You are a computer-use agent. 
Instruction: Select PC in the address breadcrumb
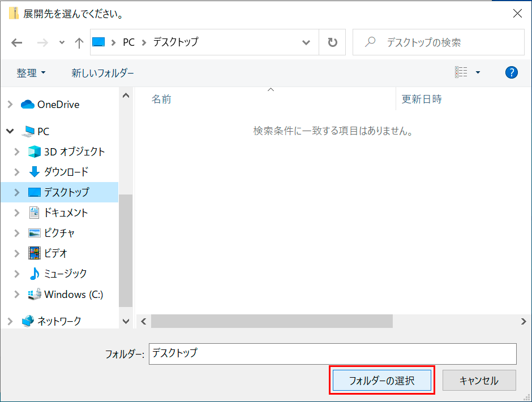(128, 42)
